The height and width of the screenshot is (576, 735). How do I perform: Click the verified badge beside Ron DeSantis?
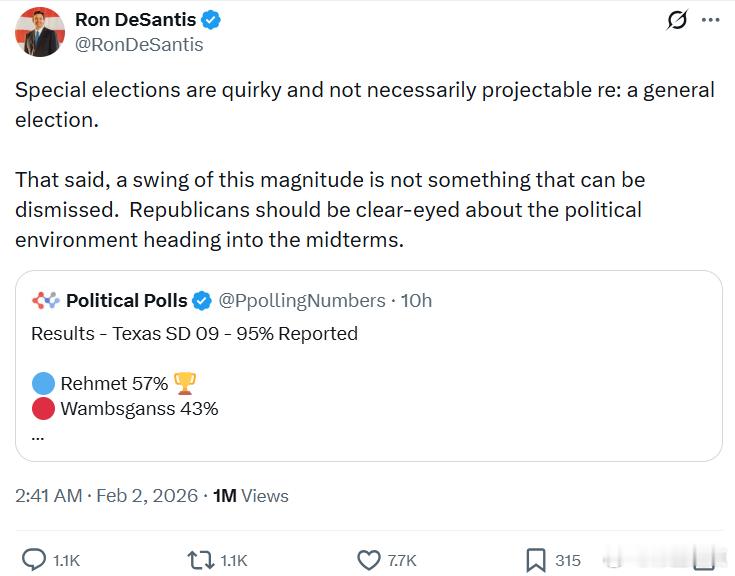tap(212, 20)
